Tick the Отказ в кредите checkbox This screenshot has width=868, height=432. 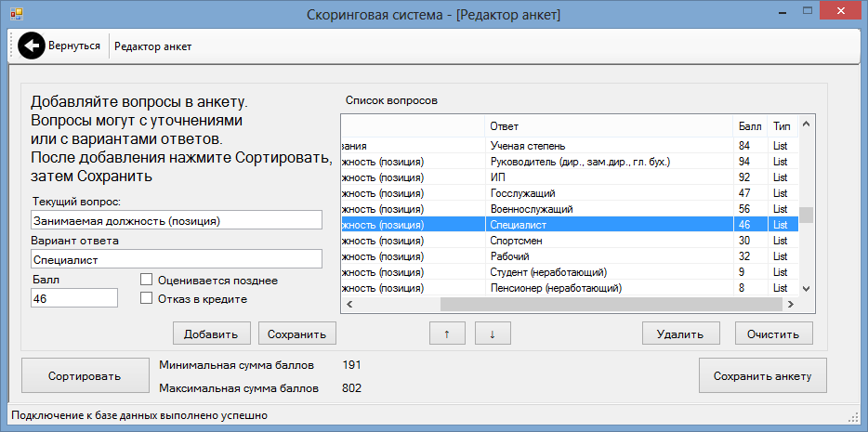146,299
